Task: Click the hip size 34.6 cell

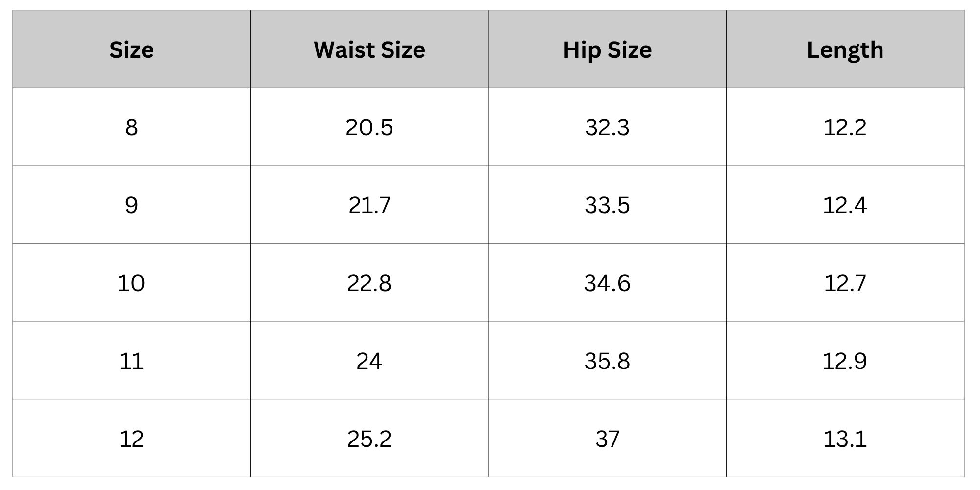Action: 607,283
